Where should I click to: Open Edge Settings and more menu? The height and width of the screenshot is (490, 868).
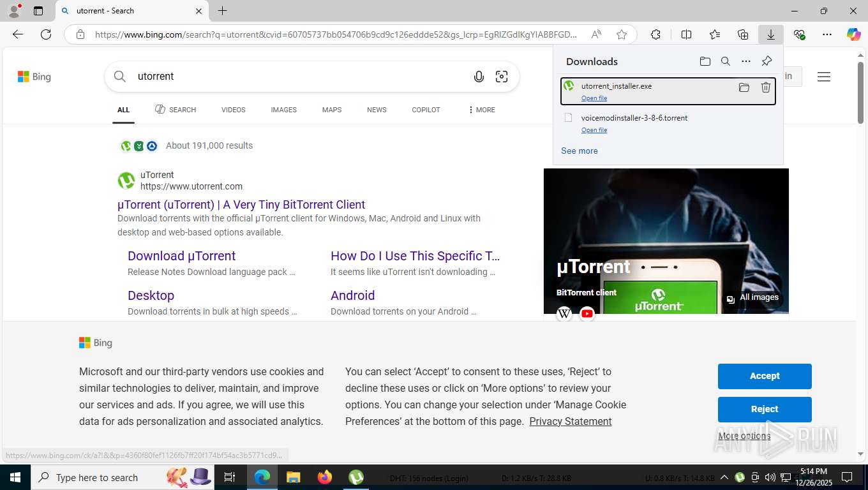pos(827,34)
